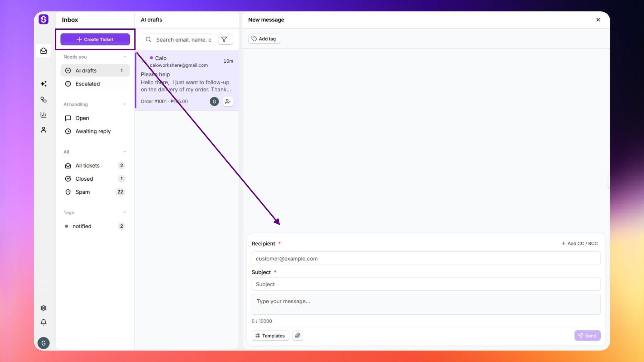
Task: Select the AI drafts folder
Action: (x=95, y=70)
